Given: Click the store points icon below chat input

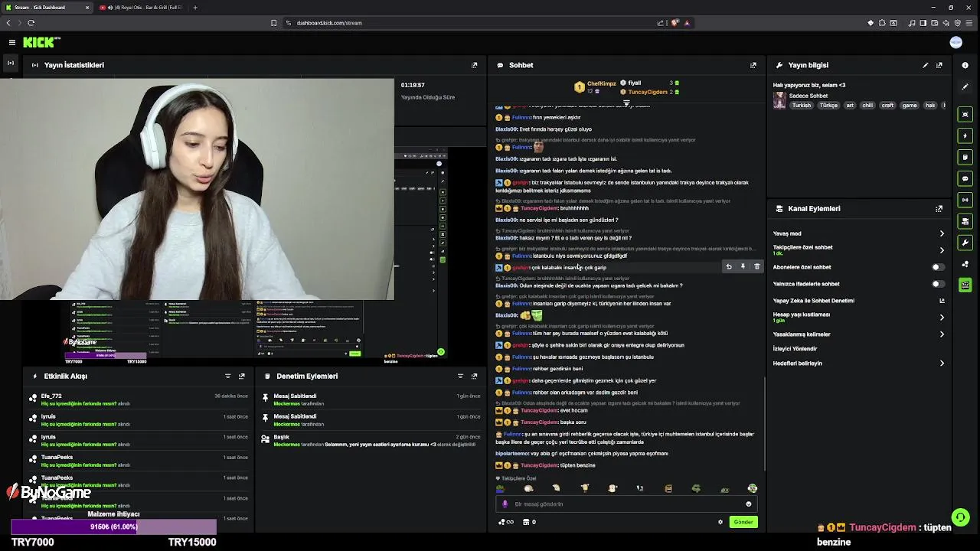Looking at the screenshot, I should pyautogui.click(x=526, y=522).
